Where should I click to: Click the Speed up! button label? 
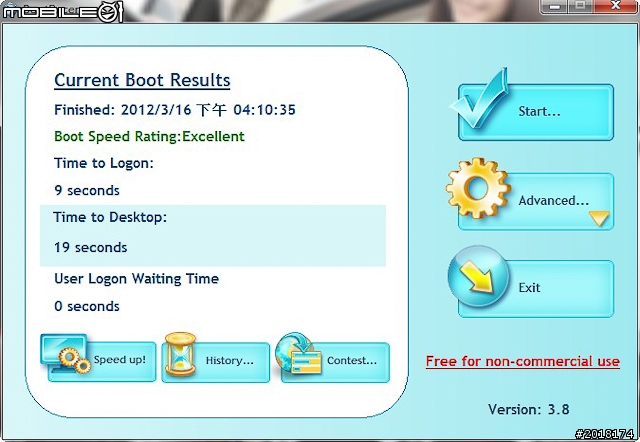[x=120, y=360]
